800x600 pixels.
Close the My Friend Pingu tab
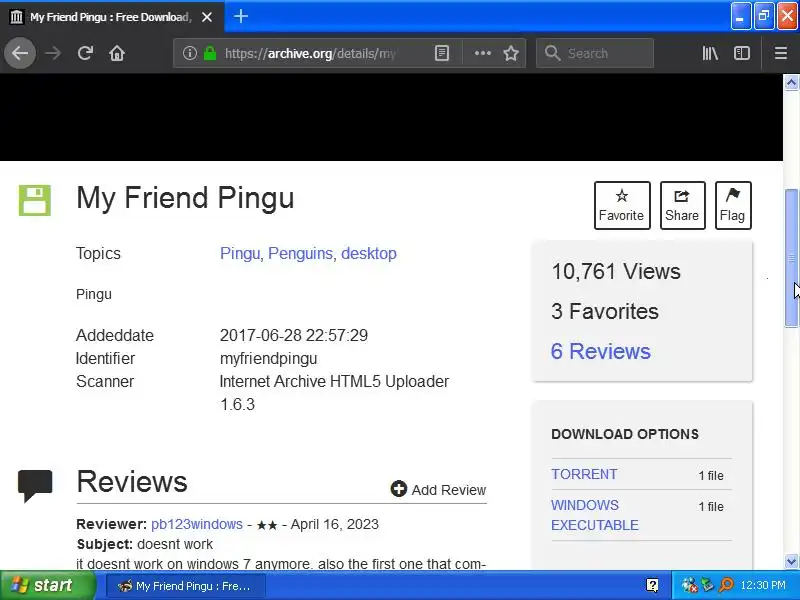pos(207,17)
